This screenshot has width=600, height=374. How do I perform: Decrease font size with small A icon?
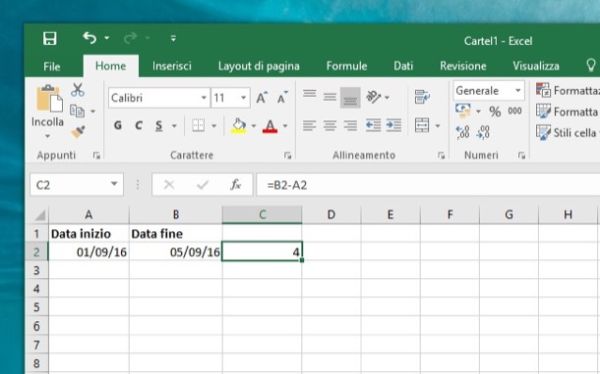click(282, 98)
